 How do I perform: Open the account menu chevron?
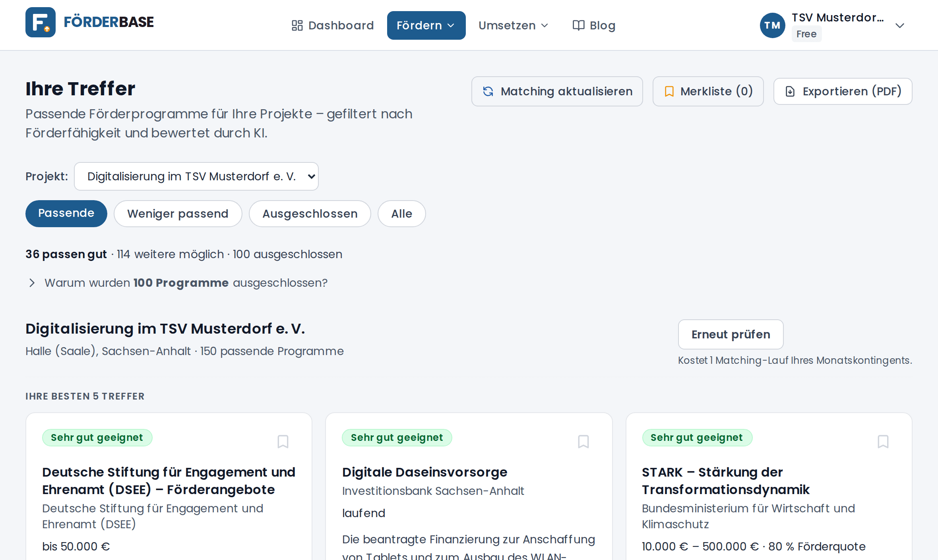[900, 25]
